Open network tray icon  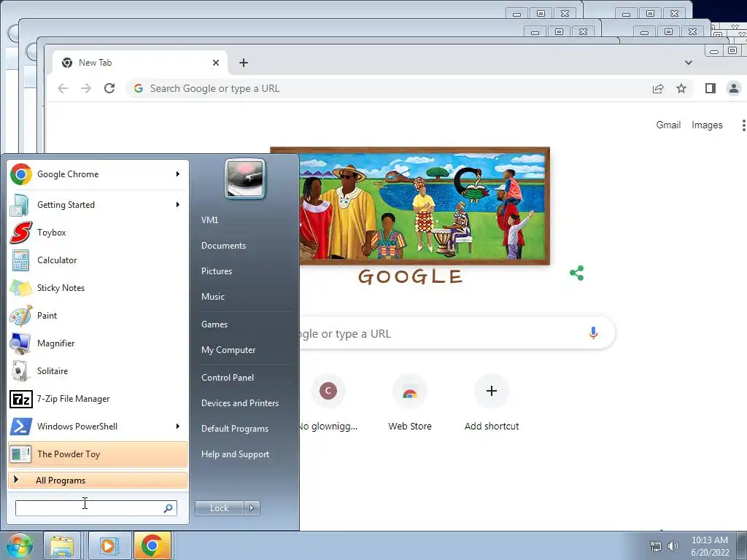[656, 546]
